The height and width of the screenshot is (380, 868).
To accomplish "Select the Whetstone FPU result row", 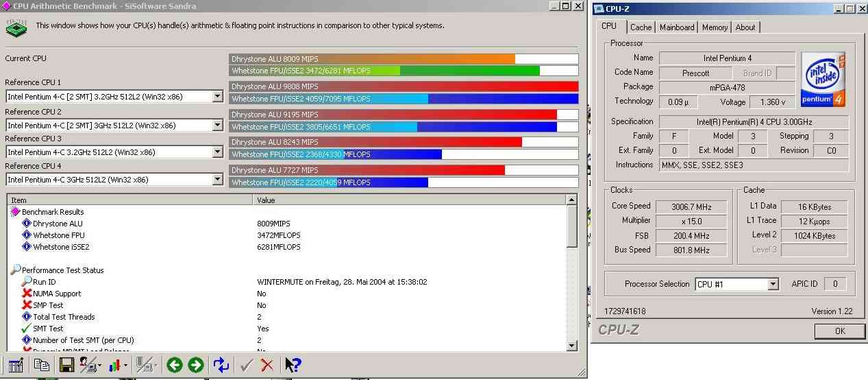I will point(286,235).
